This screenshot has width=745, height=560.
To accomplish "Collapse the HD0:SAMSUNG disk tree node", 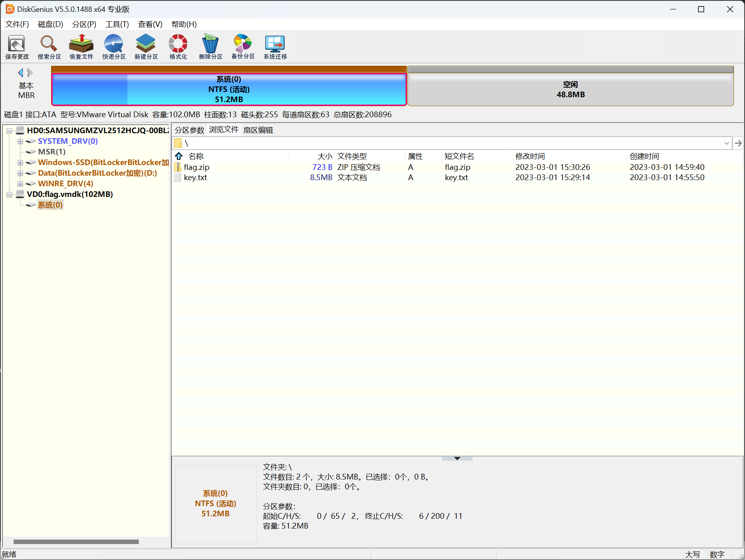I will 9,131.
